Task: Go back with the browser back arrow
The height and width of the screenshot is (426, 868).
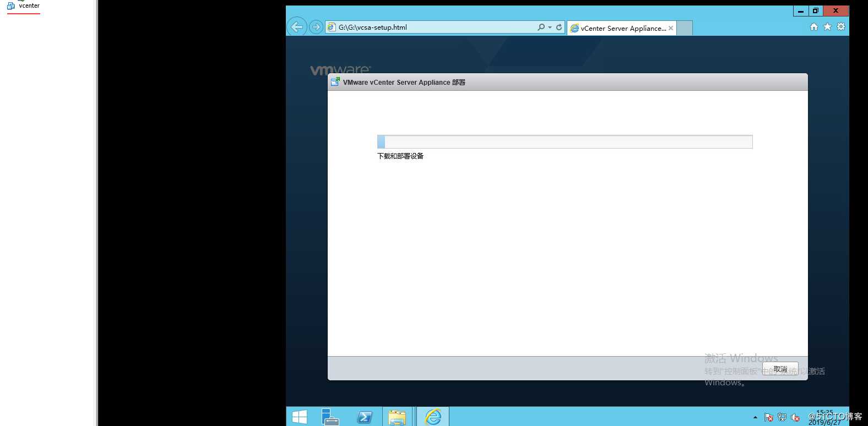Action: coord(297,26)
